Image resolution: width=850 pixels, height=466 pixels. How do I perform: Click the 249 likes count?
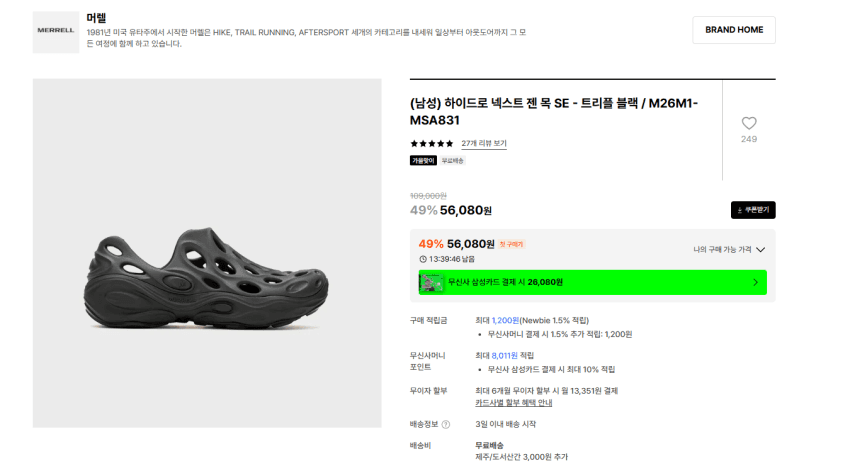[749, 139]
